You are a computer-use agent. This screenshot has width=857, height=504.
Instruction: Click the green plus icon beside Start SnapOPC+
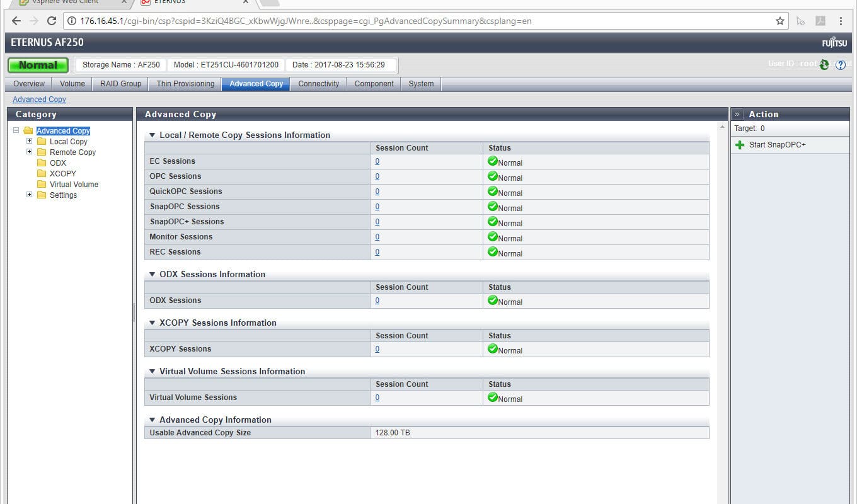coord(740,145)
